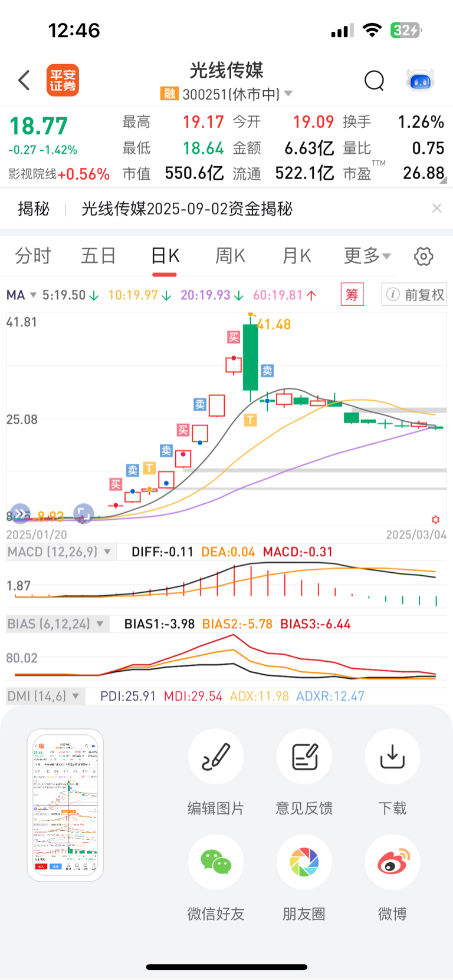This screenshot has width=453, height=980.
Task: Tap the battery indicator in status bar
Action: 406,30
